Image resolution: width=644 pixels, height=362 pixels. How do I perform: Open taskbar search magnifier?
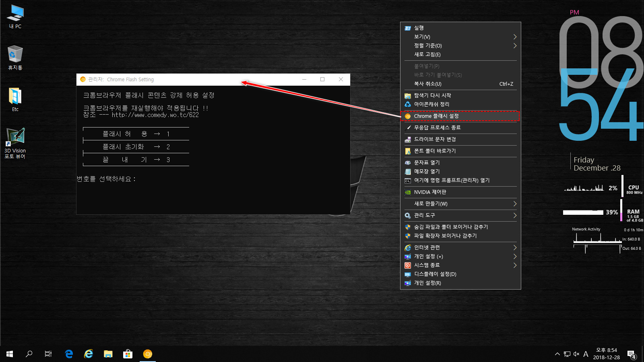click(29, 354)
